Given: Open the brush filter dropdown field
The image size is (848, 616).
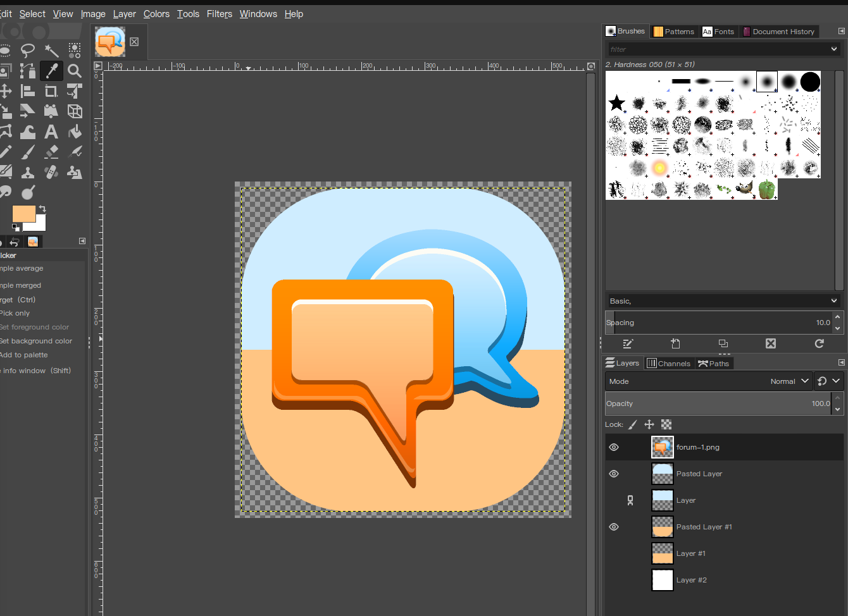Looking at the screenshot, I should coord(723,49).
